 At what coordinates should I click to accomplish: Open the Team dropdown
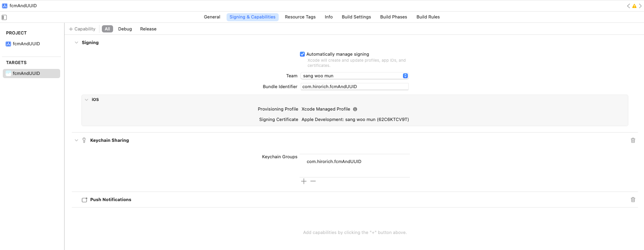pyautogui.click(x=354, y=76)
